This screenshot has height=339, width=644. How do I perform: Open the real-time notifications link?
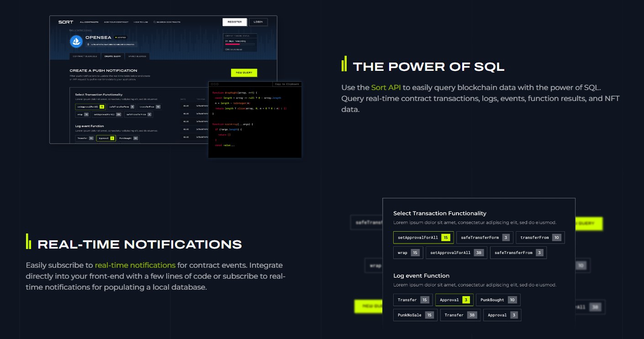coord(135,265)
